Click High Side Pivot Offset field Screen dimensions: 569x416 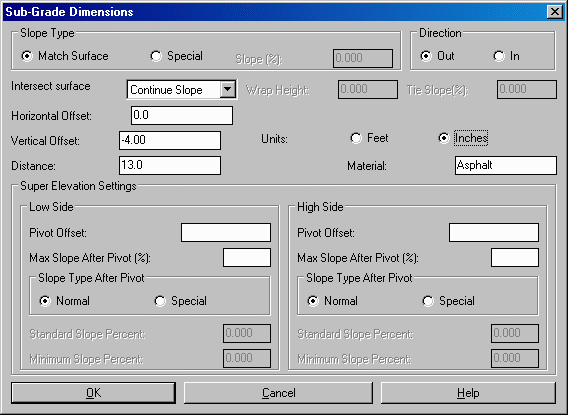(x=494, y=233)
